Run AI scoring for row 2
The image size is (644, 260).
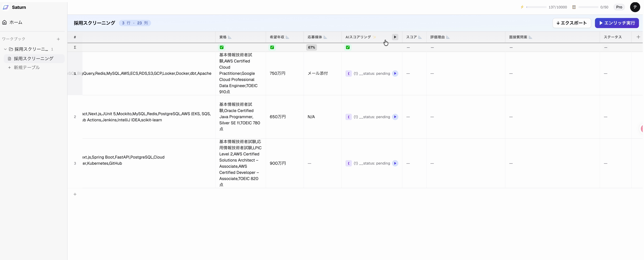pyautogui.click(x=395, y=117)
